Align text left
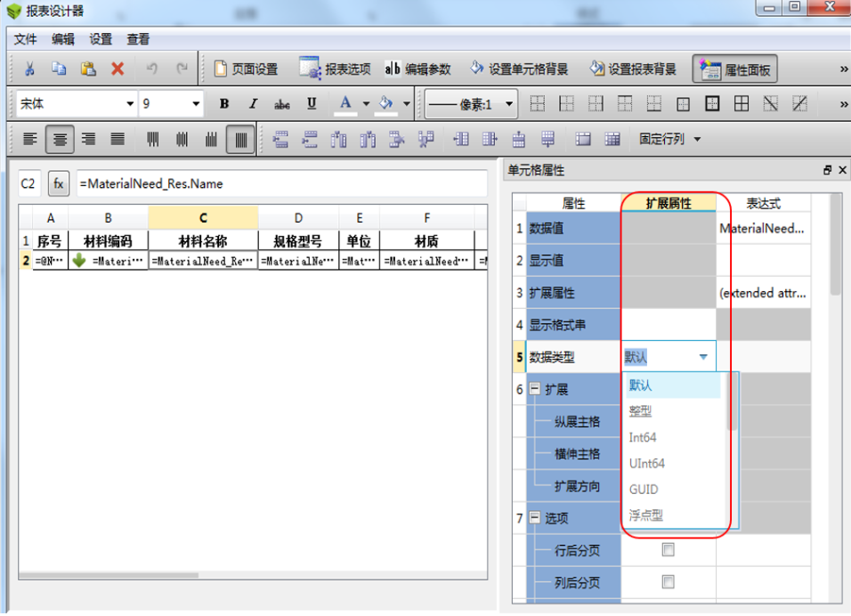The width and height of the screenshot is (851, 616). [x=30, y=139]
